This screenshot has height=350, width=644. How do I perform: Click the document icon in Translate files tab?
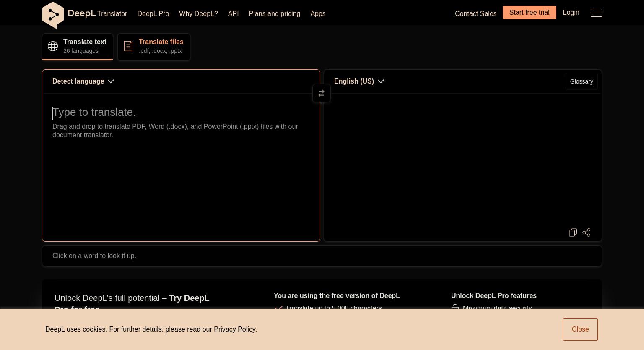[128, 46]
